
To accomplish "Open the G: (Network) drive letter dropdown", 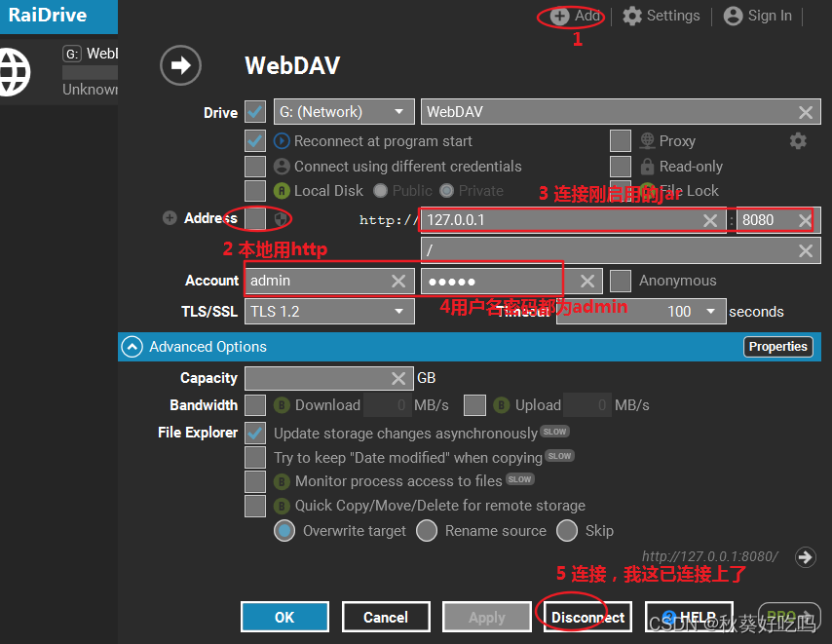I will [344, 112].
